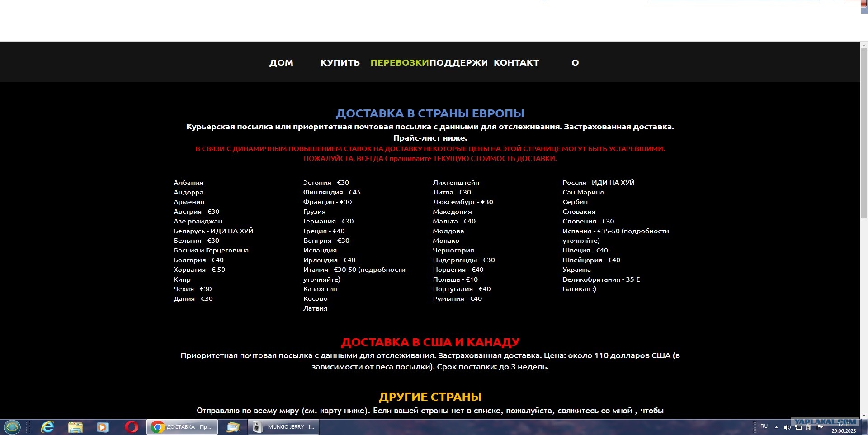This screenshot has height=435, width=868.
Task: Click the Сан-Марино list entry
Action: coord(583,192)
